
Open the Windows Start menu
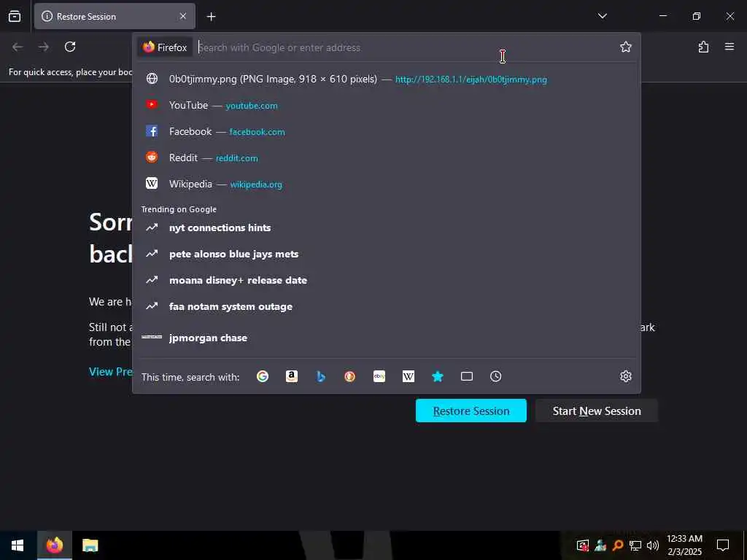18,545
